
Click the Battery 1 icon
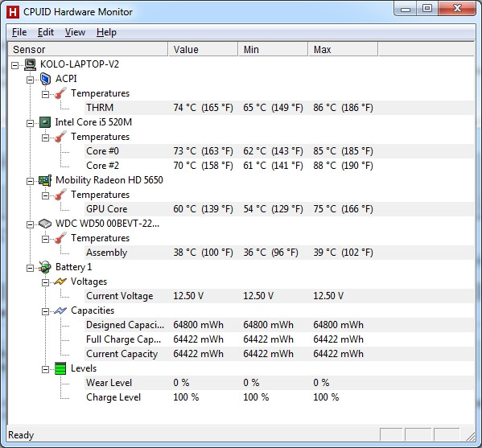(x=45, y=267)
